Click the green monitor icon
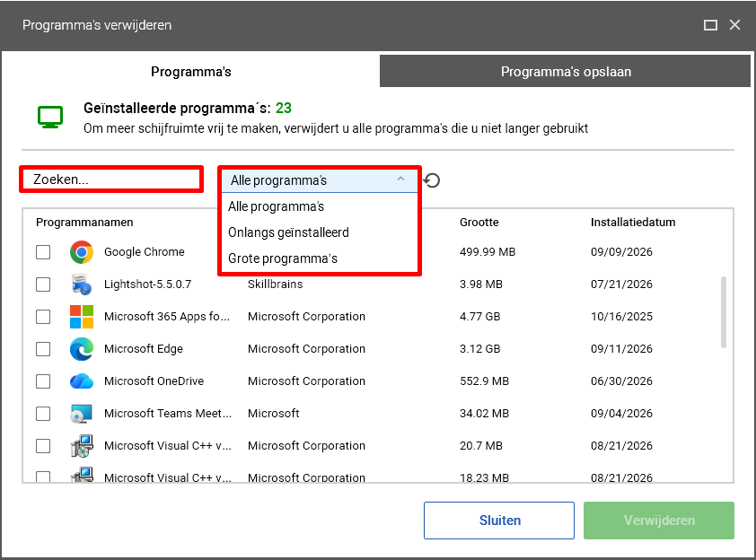 (x=50, y=117)
